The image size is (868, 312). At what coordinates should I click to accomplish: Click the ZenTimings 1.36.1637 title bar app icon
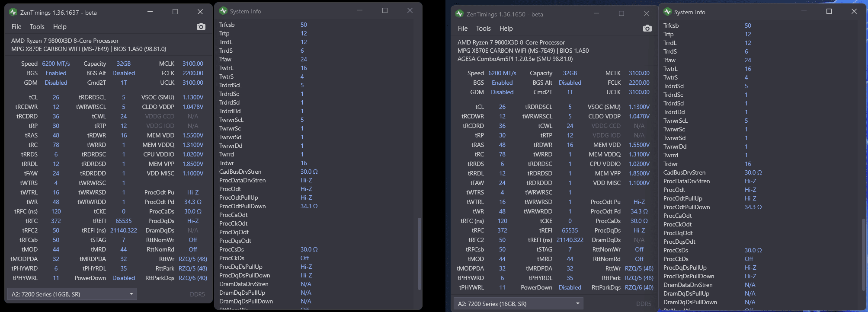[x=13, y=12]
